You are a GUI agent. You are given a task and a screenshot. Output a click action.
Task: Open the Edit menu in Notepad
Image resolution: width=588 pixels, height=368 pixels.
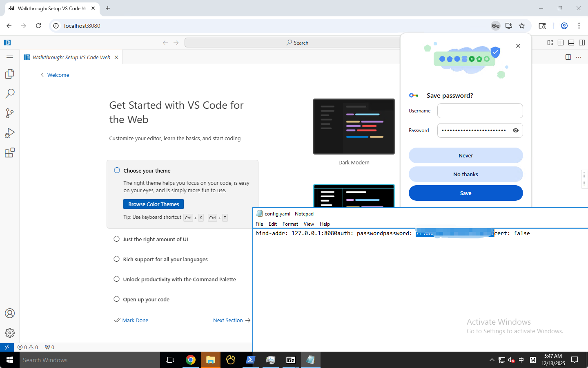pyautogui.click(x=272, y=224)
